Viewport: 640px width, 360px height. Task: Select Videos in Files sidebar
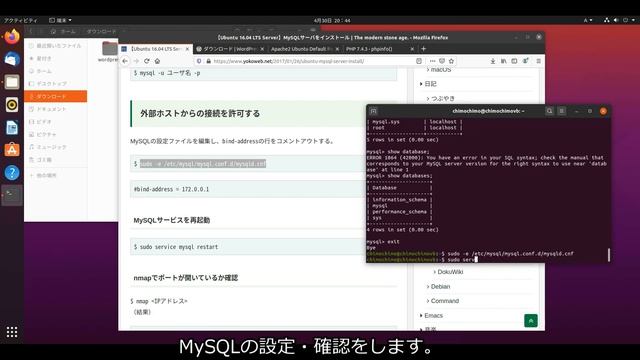click(56, 122)
